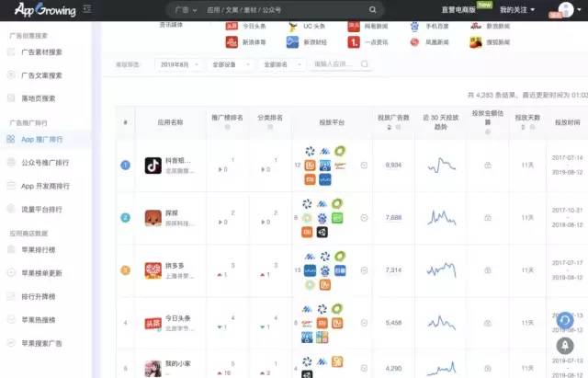588x378 pixels.
Task: Click the 探探 fox app icon
Action: (x=153, y=218)
